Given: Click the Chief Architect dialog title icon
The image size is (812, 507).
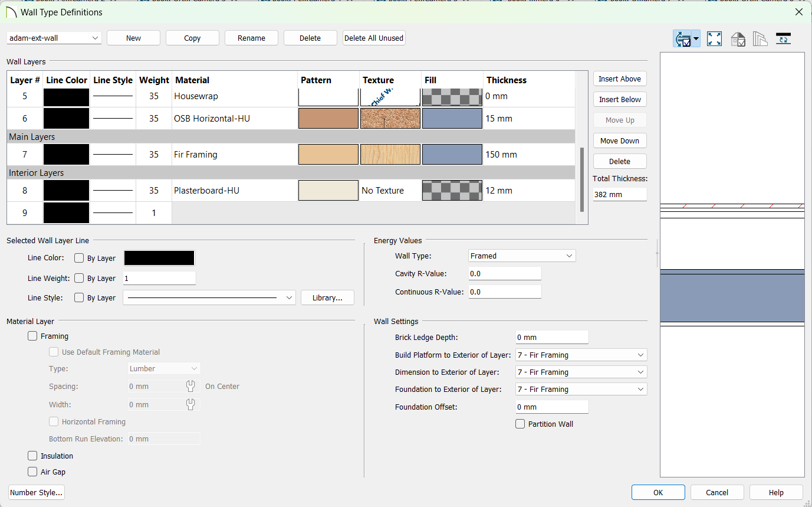Looking at the screenshot, I should pos(11,12).
